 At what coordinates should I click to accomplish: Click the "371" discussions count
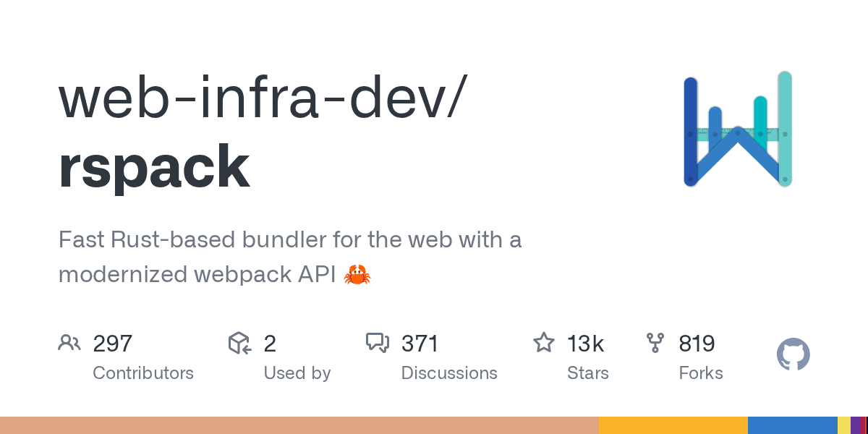click(420, 344)
